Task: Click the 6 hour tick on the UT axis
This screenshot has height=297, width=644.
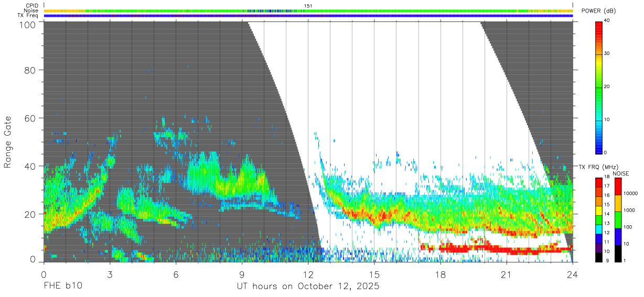Action: click(176, 273)
